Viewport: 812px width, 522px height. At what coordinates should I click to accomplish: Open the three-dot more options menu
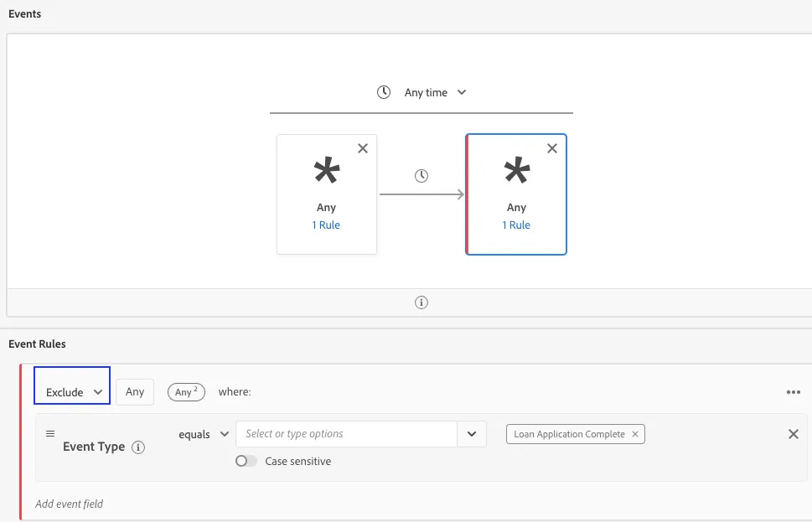point(794,392)
